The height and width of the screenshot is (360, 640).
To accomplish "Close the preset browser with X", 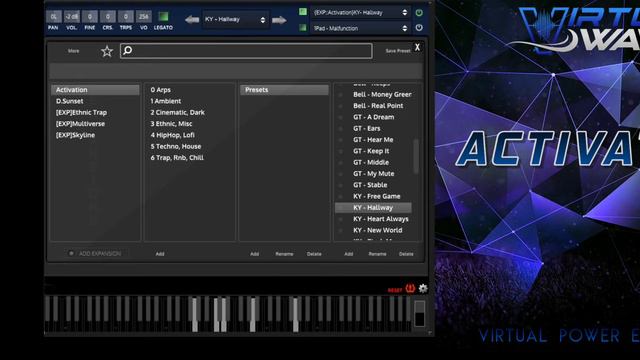I will (x=417, y=47).
